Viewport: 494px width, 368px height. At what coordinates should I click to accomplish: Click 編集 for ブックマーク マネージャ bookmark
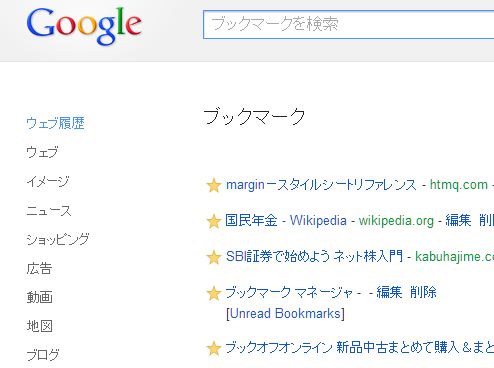coord(389,292)
